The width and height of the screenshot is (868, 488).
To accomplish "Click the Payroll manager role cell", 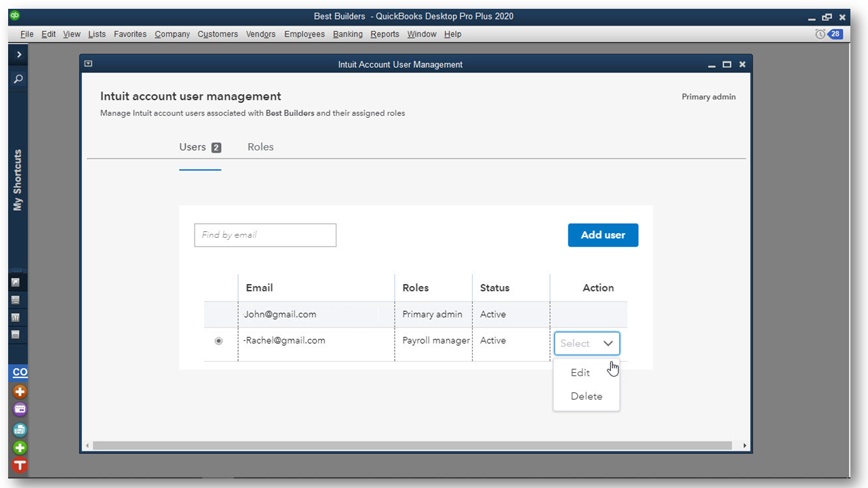I will coord(436,340).
